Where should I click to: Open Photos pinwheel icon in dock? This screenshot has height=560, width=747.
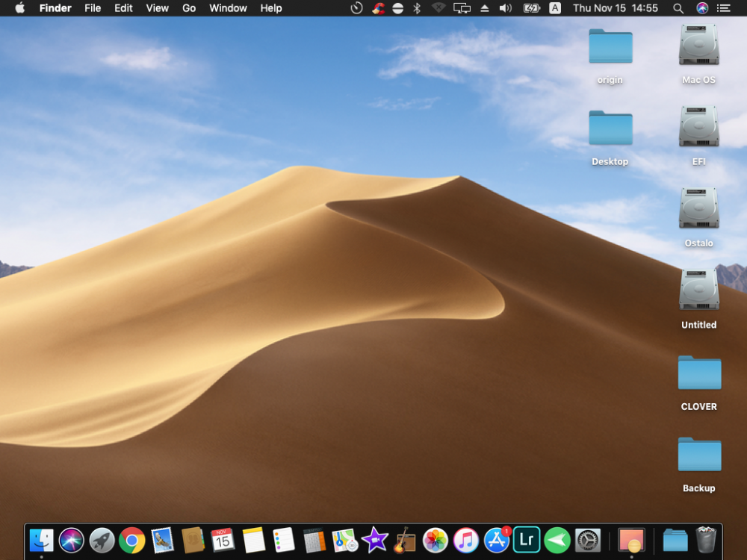tap(436, 541)
